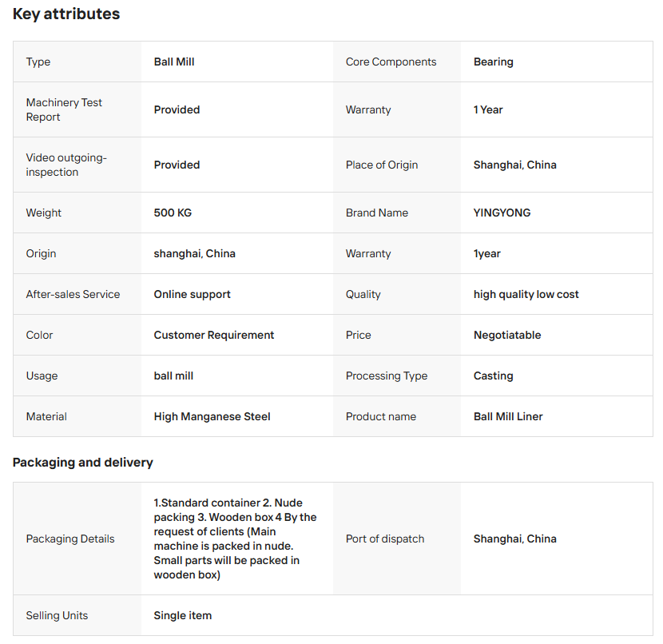Image resolution: width=663 pixels, height=644 pixels.
Task: Select the Online support value
Action: [192, 294]
